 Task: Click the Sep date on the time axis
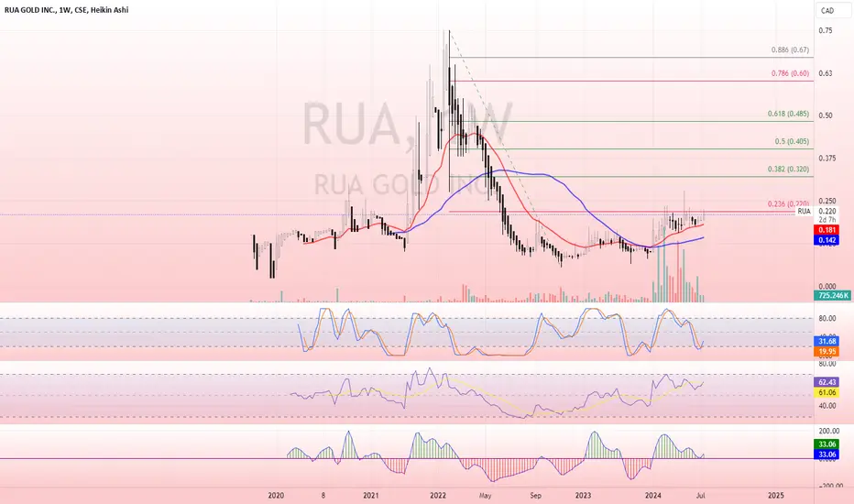(x=535, y=495)
